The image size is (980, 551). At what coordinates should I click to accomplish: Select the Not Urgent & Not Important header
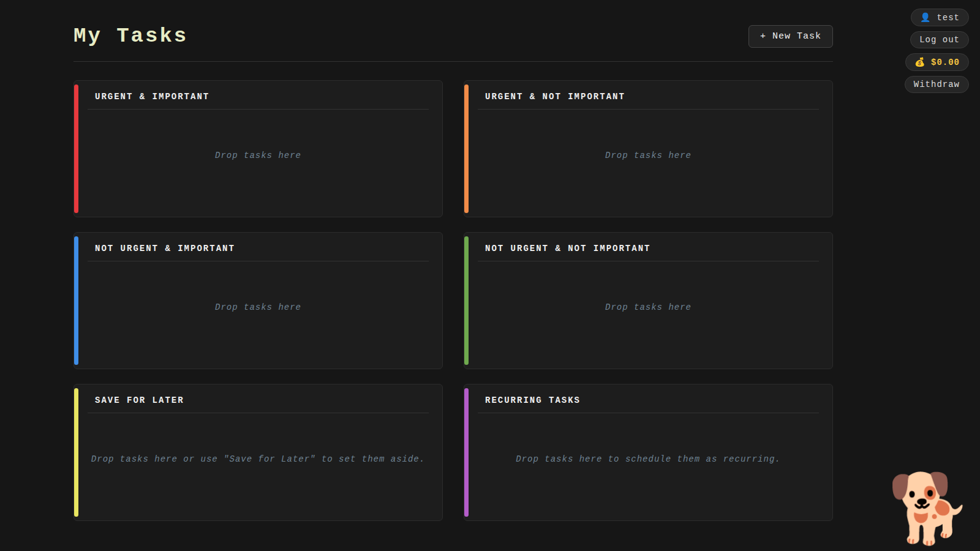568,249
